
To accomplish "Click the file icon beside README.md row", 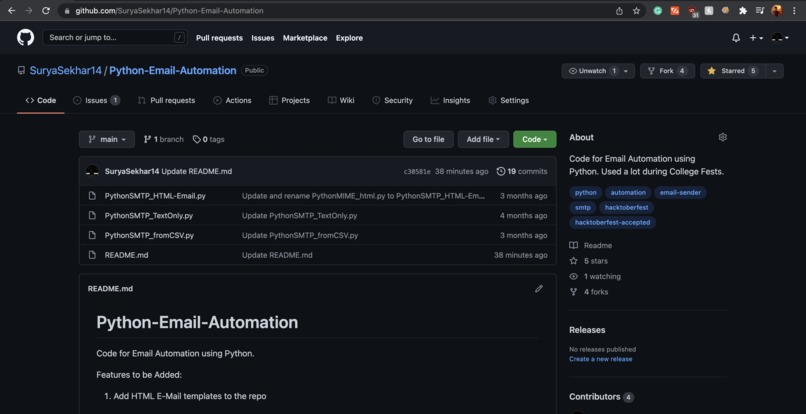I will click(92, 255).
